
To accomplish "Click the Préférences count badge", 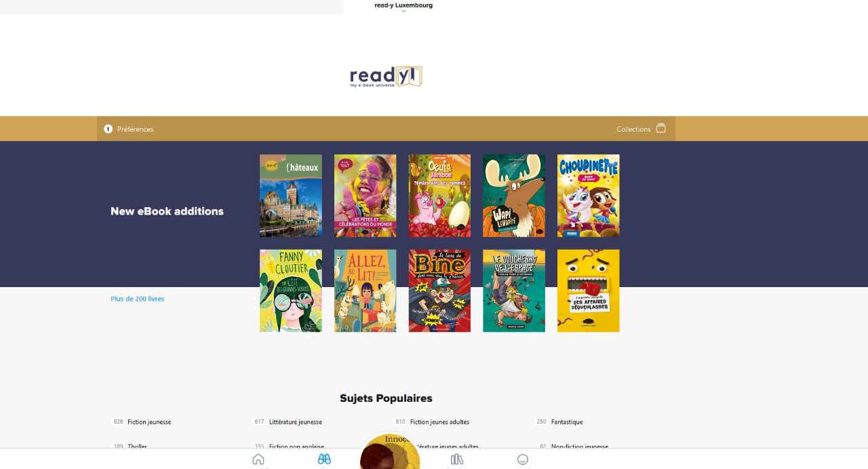I will pyautogui.click(x=108, y=129).
